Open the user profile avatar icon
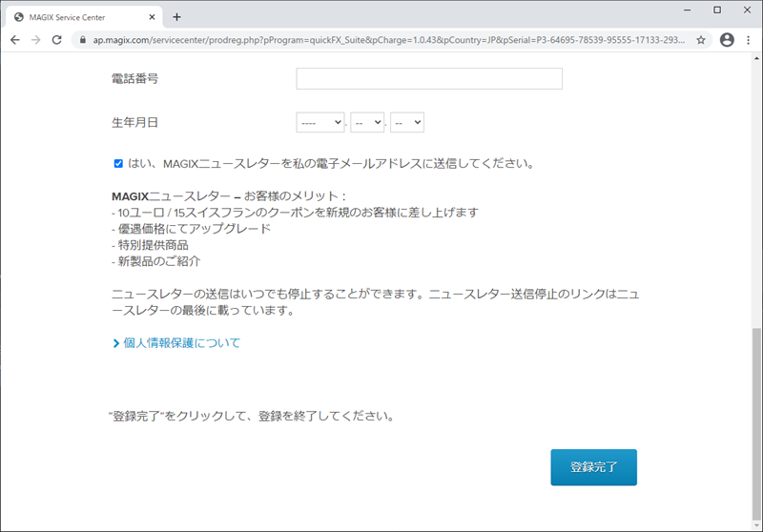This screenshot has width=763, height=532. pyautogui.click(x=727, y=40)
